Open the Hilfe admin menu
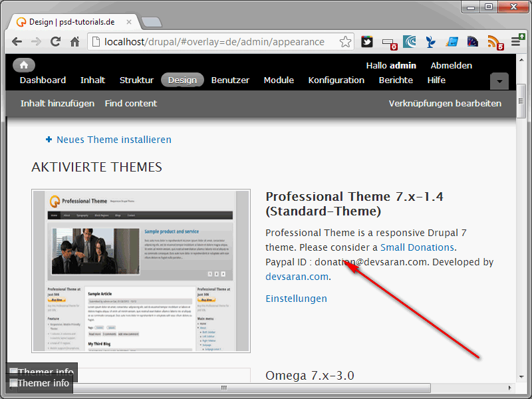This screenshot has width=532, height=399. 436,80
